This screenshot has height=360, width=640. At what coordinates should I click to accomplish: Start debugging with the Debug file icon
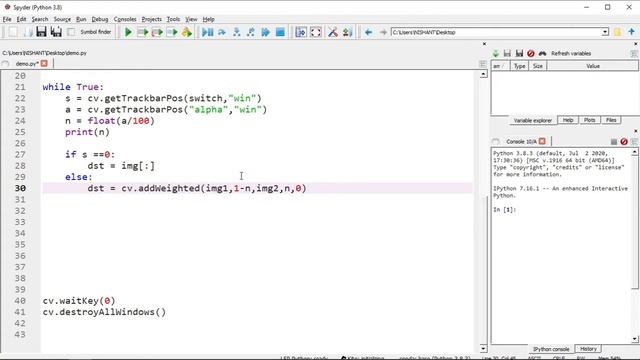point(207,32)
